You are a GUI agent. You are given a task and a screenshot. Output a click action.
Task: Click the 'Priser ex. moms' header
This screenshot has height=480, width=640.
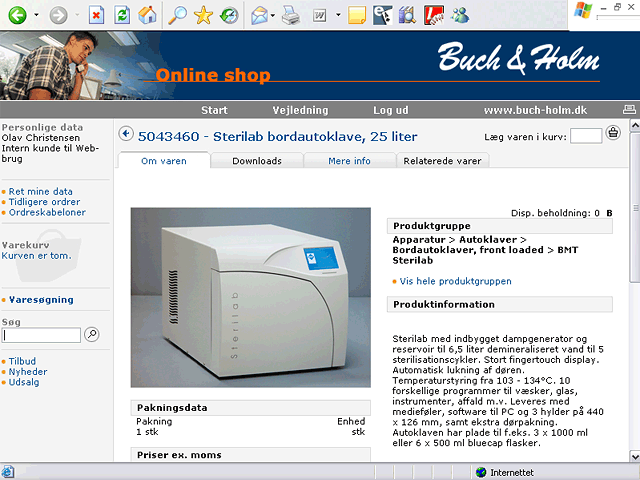coord(251,454)
